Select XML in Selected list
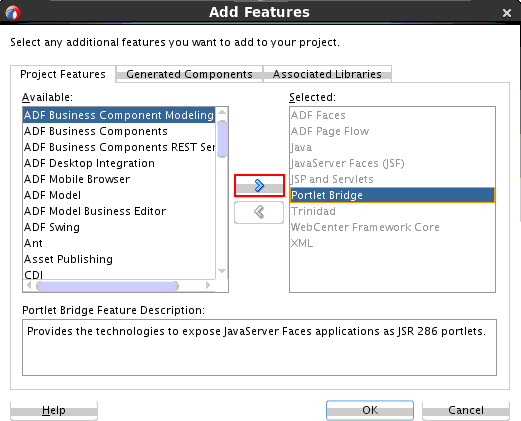This screenshot has width=521, height=421. tap(392, 243)
